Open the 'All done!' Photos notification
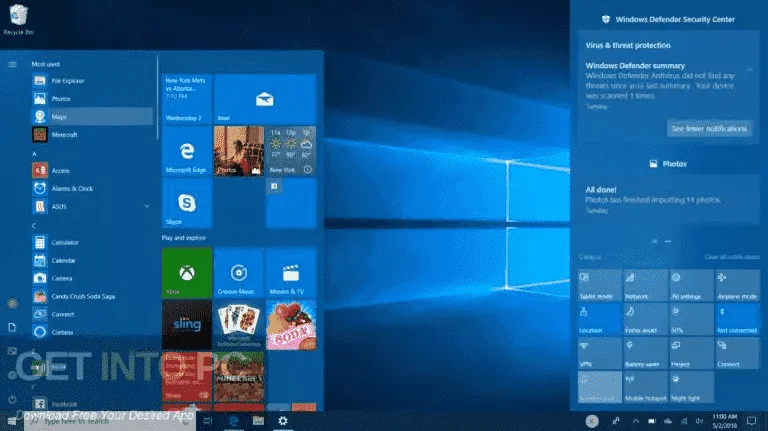 (x=668, y=200)
